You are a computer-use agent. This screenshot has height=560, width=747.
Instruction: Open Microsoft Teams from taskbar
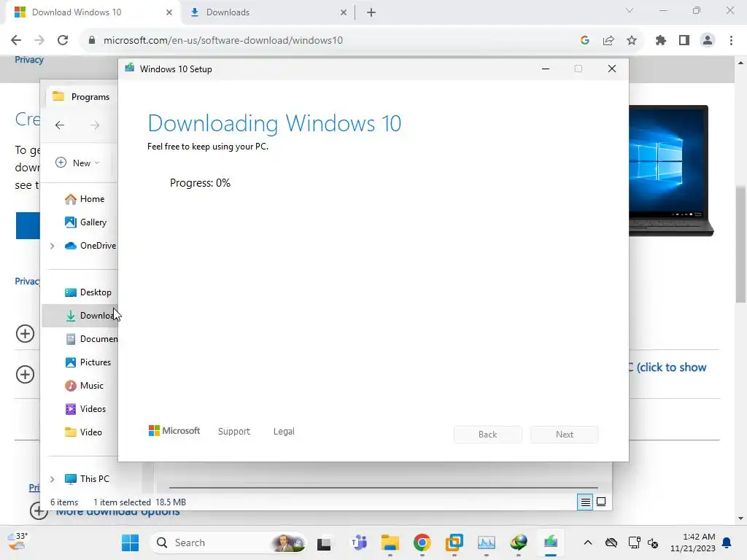(359, 542)
